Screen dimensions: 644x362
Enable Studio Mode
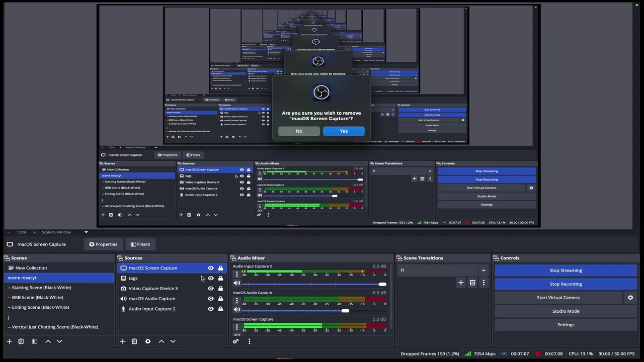tap(566, 311)
